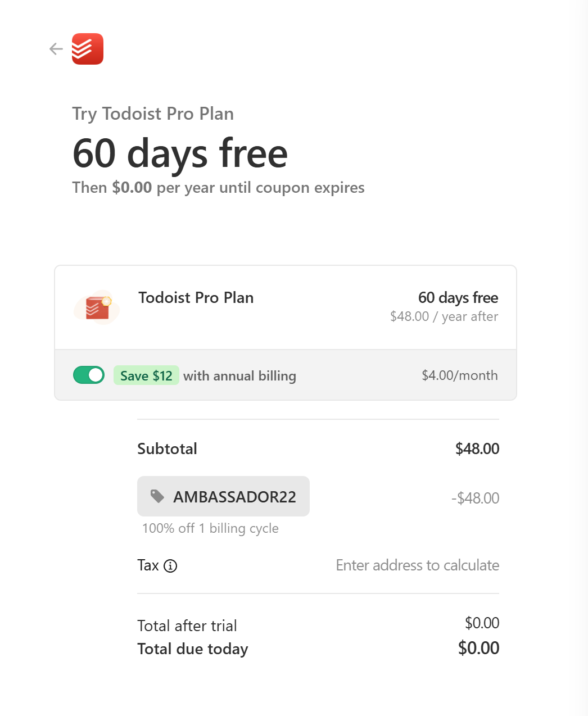Click the Todoist Pro Plan product image
Viewport: 588px width, 716px height.
(97, 307)
